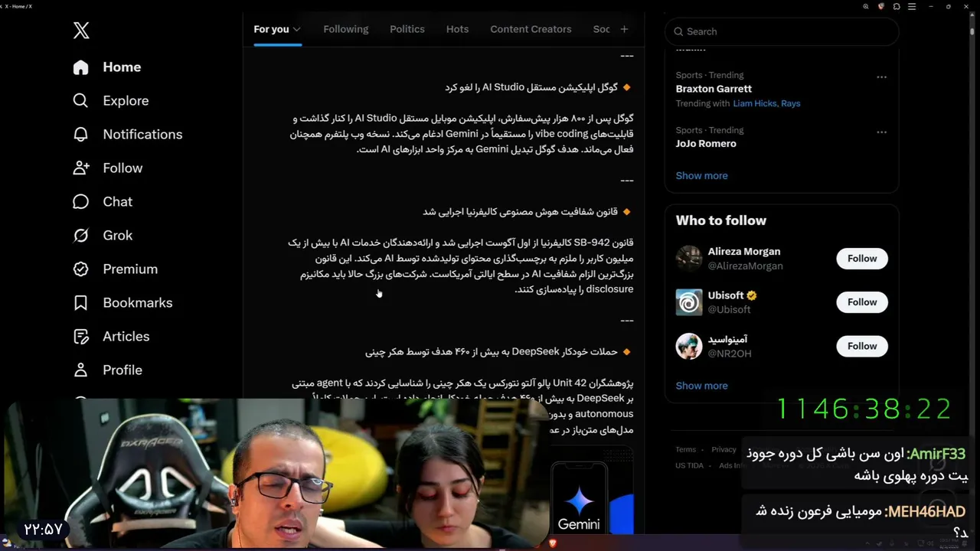Click the Ubisoft display name
980x551 pixels.
coord(726,295)
